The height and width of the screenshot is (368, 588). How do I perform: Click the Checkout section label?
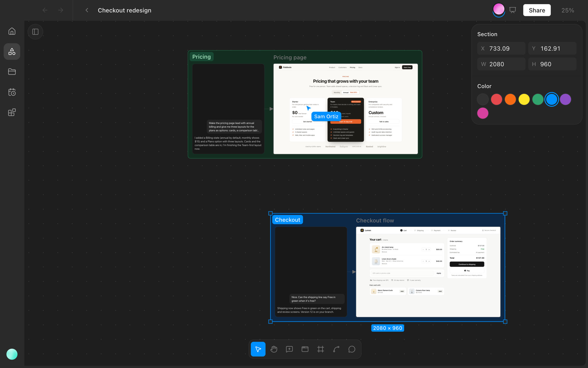point(288,220)
